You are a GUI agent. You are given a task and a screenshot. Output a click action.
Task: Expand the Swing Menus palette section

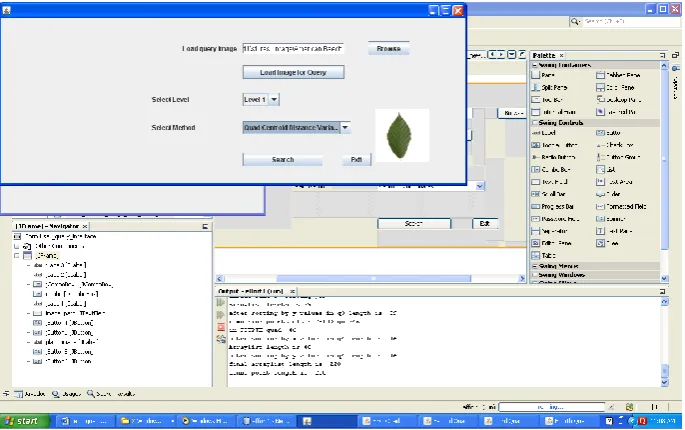click(534, 266)
